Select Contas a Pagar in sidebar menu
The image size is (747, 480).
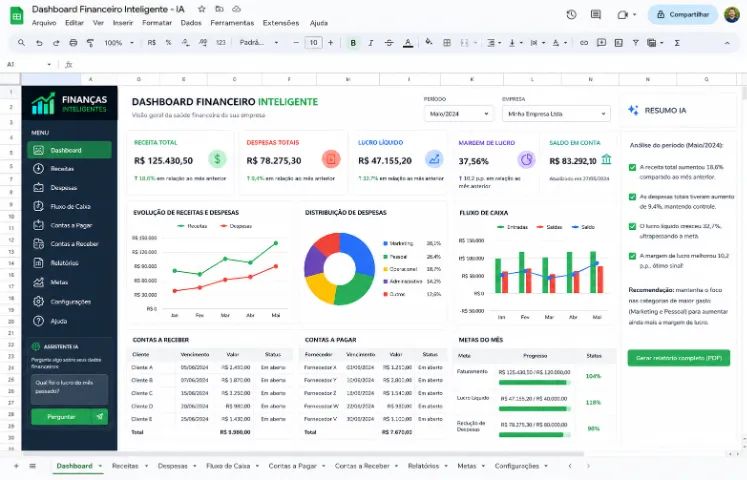[x=71, y=225]
